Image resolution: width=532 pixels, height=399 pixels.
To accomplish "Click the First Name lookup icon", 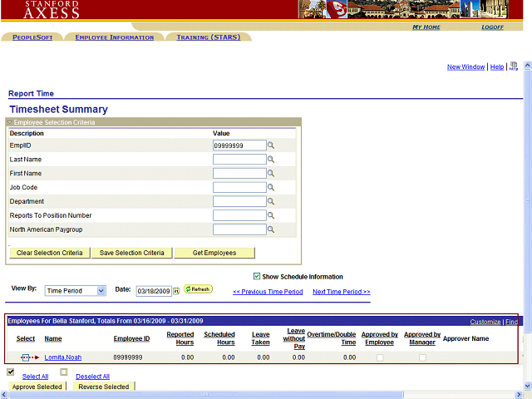I will click(x=271, y=174).
